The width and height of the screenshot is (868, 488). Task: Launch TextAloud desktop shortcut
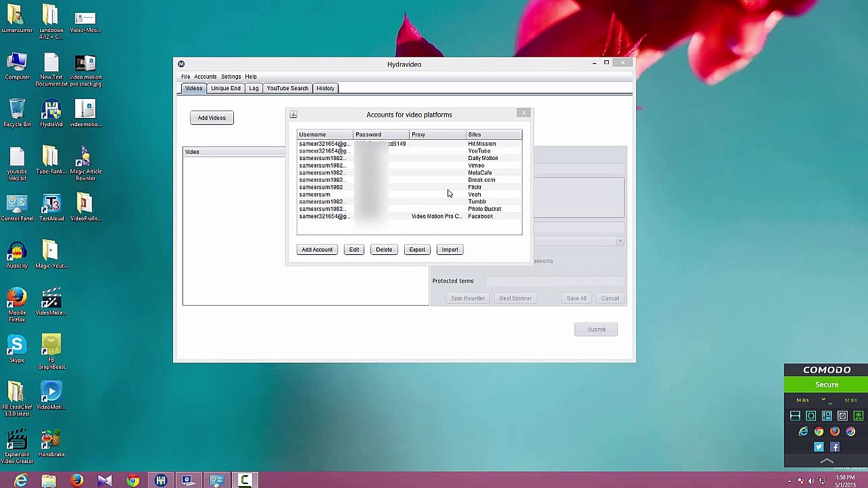tap(51, 207)
